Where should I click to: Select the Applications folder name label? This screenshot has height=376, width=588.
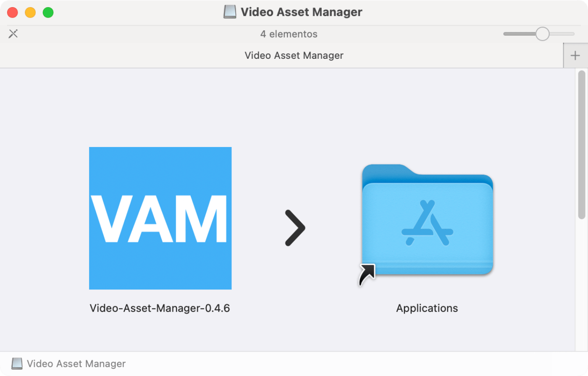(x=427, y=308)
